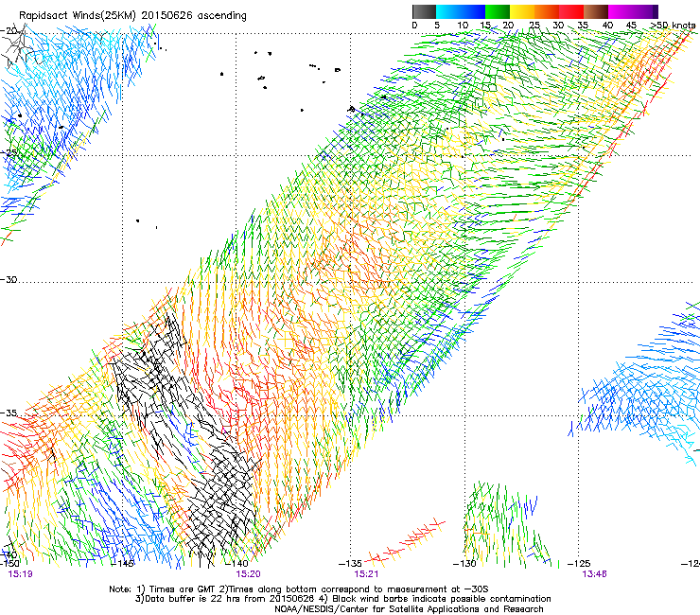Click the green 15–20 knot legend color

(498, 11)
